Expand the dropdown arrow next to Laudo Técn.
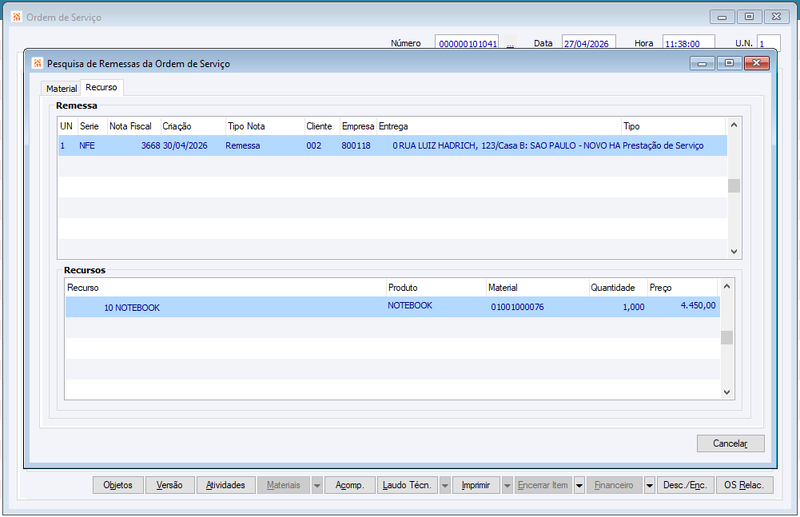Image resolution: width=800 pixels, height=517 pixels. point(445,485)
